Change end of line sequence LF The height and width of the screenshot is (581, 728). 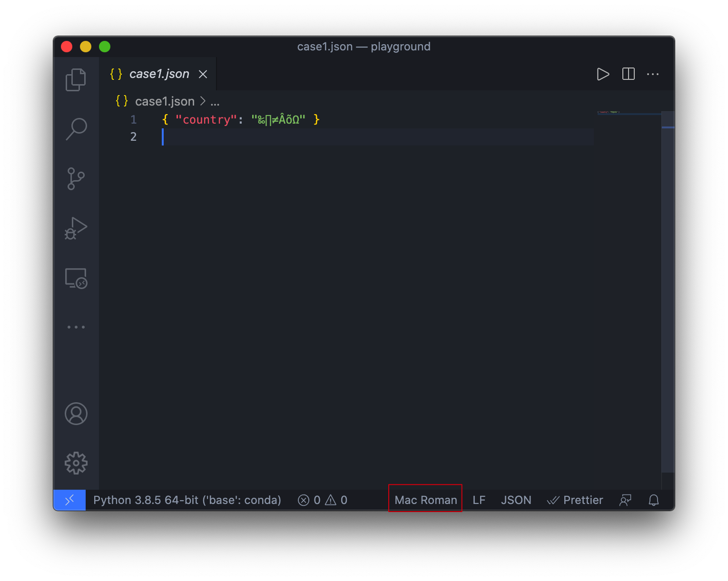tap(479, 500)
